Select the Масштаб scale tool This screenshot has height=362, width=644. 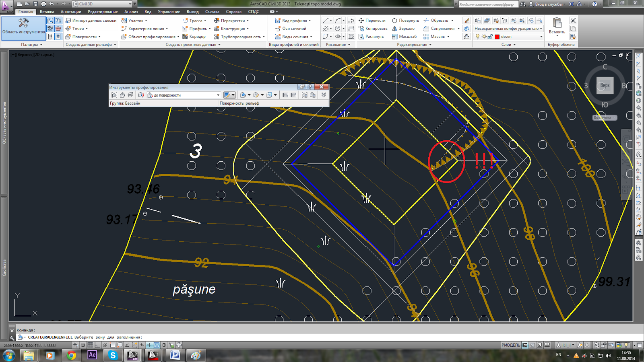pos(404,37)
